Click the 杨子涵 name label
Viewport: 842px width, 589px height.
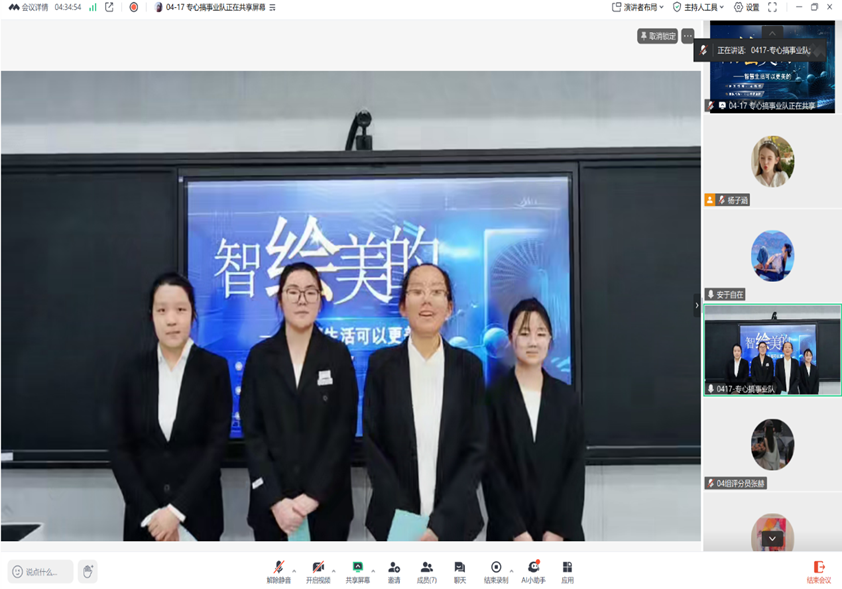tap(738, 200)
